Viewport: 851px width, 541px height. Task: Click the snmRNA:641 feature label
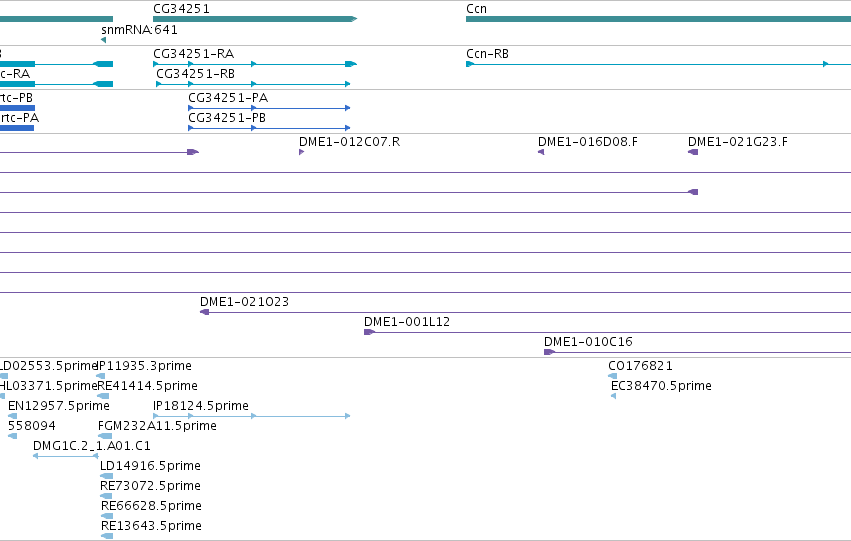pyautogui.click(x=139, y=30)
